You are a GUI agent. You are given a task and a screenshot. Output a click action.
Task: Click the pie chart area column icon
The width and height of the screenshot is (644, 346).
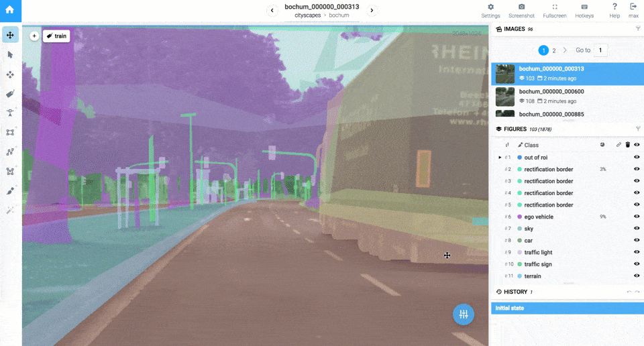pyautogui.click(x=602, y=144)
